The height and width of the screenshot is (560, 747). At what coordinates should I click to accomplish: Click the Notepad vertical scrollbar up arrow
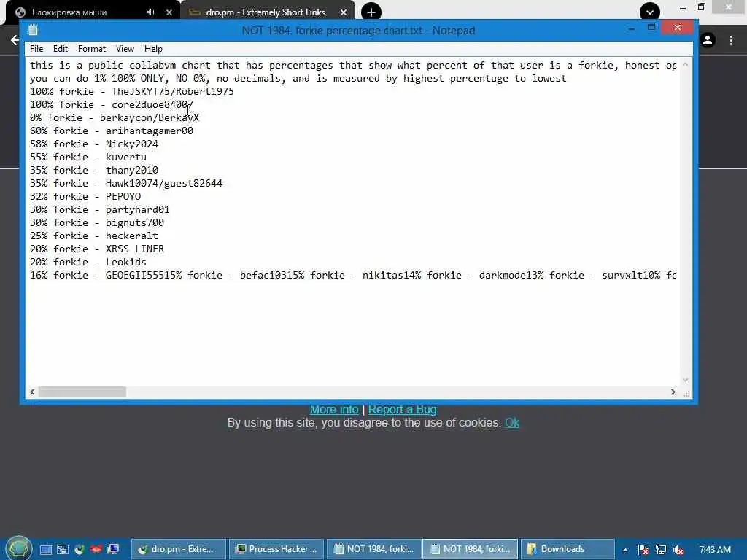pyautogui.click(x=686, y=64)
